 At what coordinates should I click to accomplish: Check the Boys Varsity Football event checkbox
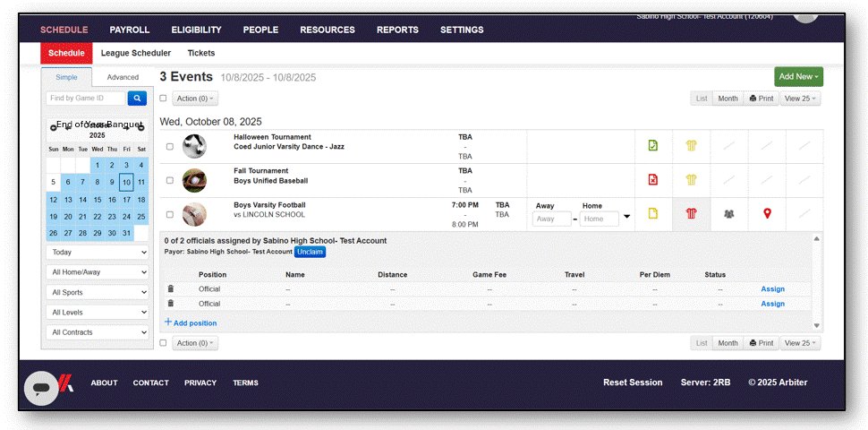click(170, 214)
